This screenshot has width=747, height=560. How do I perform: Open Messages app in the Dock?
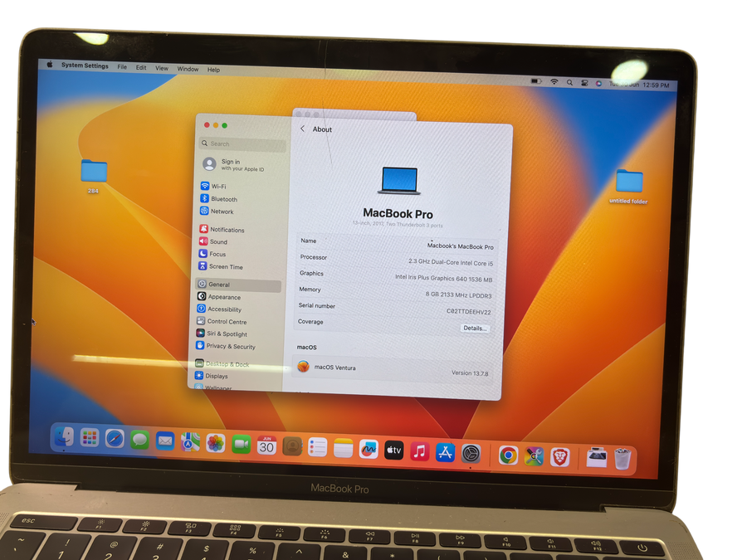pos(139,439)
